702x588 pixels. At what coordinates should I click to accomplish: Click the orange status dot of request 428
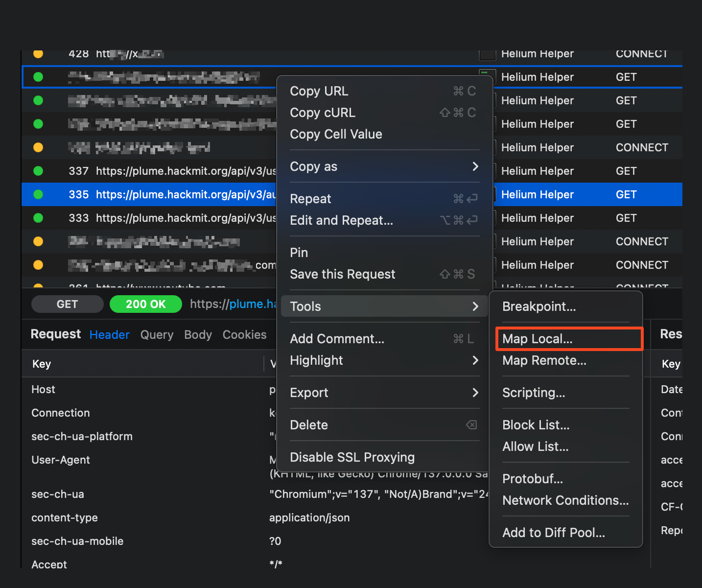pos(38,54)
